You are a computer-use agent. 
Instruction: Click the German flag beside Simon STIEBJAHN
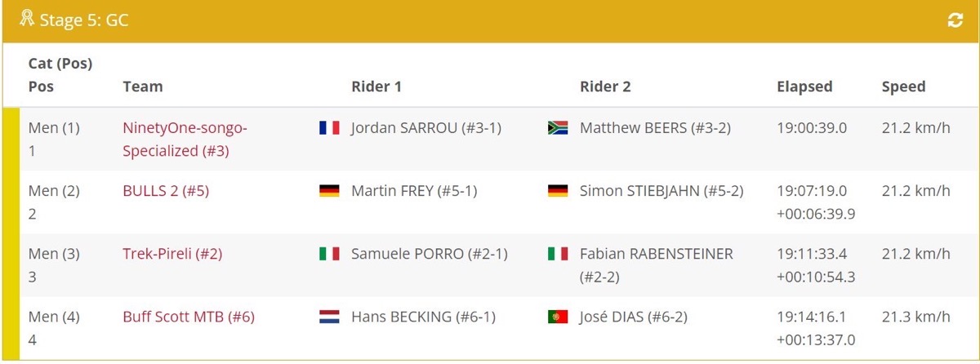click(x=558, y=191)
